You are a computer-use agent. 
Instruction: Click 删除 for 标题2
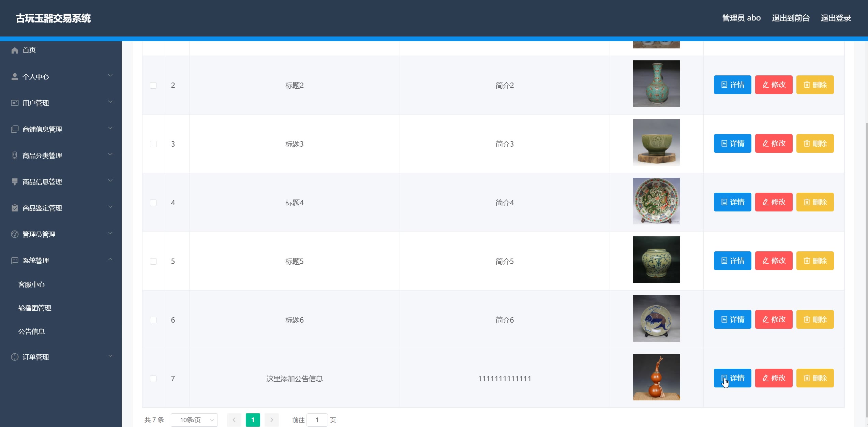815,85
